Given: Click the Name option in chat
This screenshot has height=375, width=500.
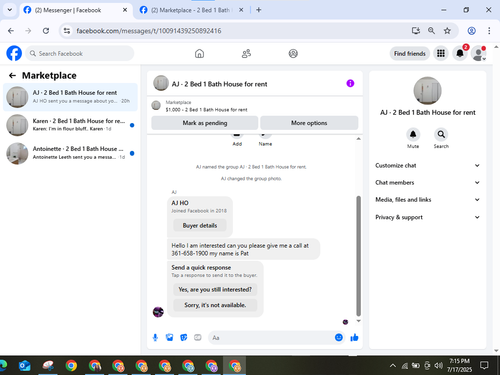Looking at the screenshot, I should click(x=265, y=139).
